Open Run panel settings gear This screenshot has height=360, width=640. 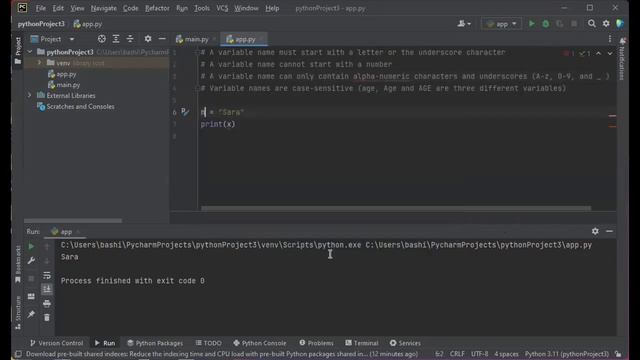[x=595, y=231]
